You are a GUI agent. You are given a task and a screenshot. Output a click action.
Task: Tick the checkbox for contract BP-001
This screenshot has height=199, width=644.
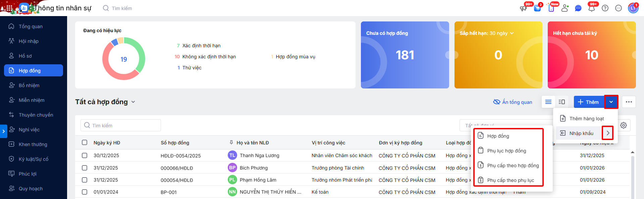point(85,192)
